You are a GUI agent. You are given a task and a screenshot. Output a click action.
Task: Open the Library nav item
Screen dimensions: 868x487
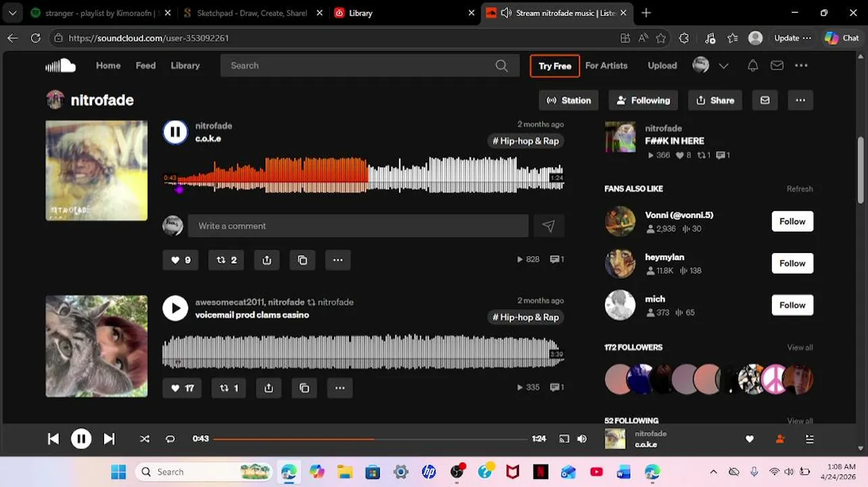(185, 66)
